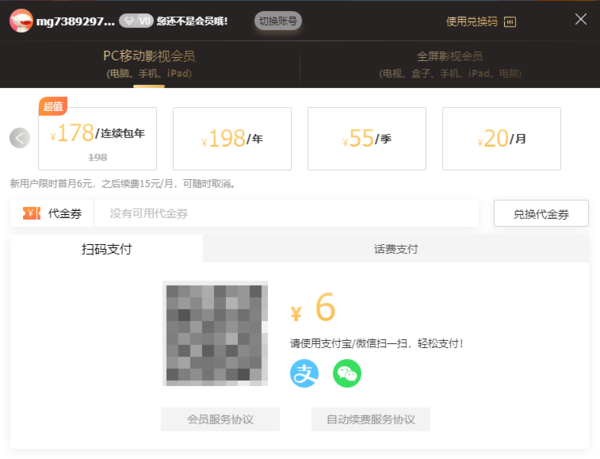Open the 话费支付 payment tab
Image resolution: width=600 pixels, height=459 pixels.
pyautogui.click(x=395, y=249)
